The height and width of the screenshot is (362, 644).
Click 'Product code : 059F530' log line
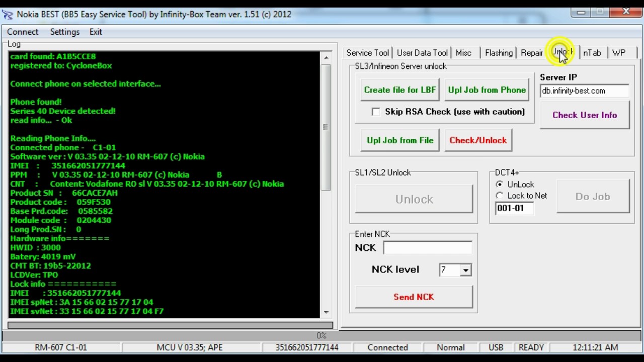[x=60, y=202]
